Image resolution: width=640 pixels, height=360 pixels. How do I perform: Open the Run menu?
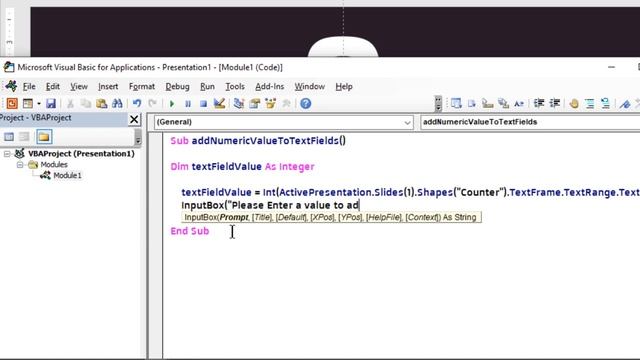point(207,87)
